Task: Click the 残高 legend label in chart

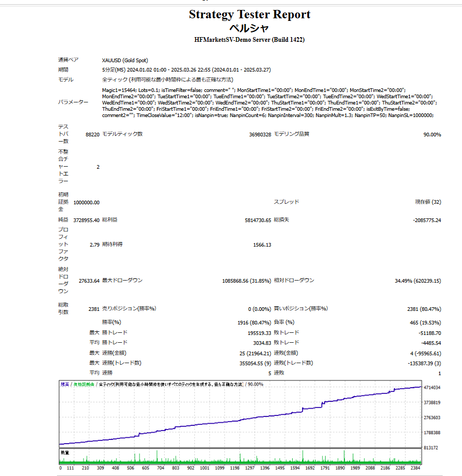Action: 65,385
